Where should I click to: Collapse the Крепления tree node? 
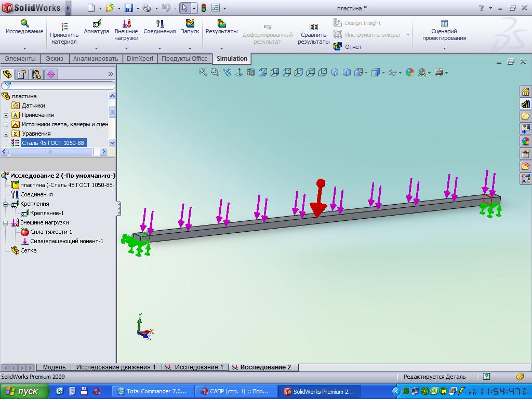6,204
